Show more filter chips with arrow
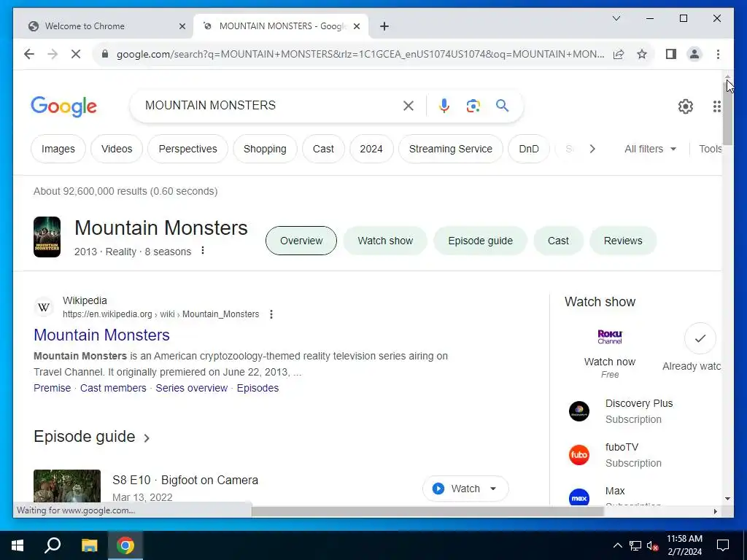This screenshot has height=560, width=747. coord(592,149)
